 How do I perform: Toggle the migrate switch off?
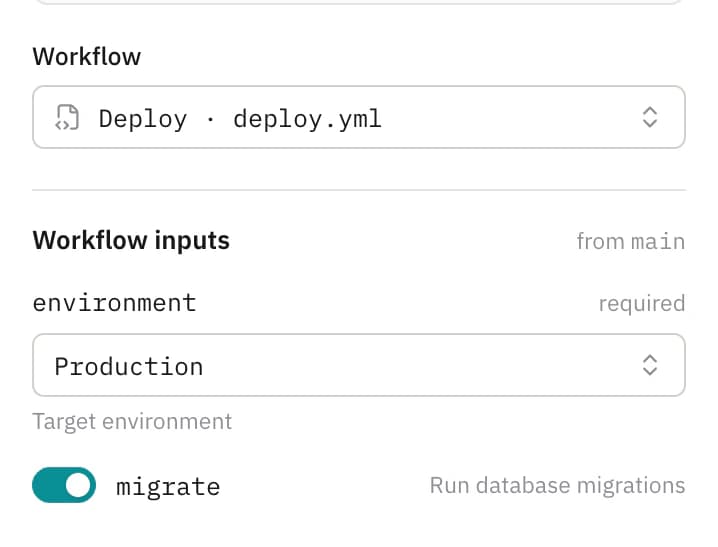pyautogui.click(x=64, y=485)
